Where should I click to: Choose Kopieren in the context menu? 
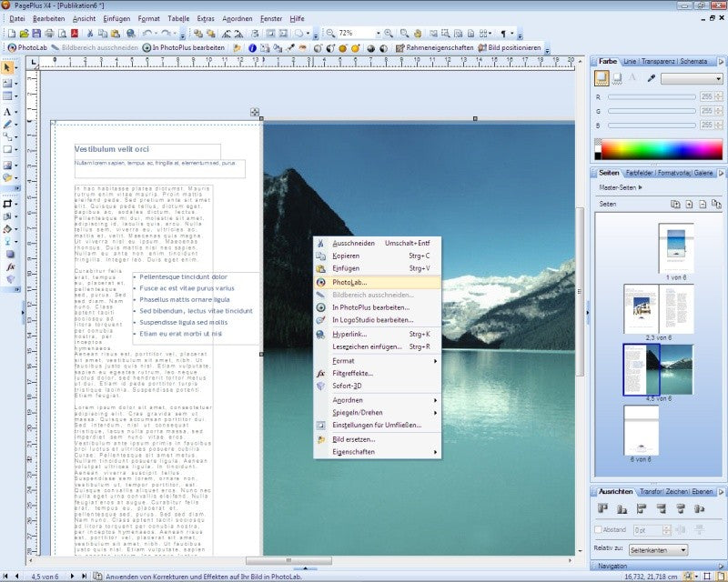tap(377, 256)
